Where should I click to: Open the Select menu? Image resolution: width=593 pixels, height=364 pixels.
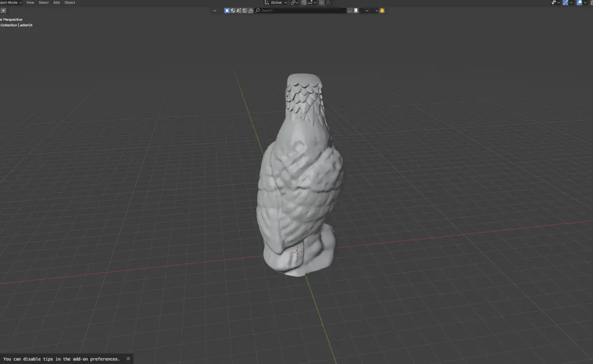click(x=43, y=2)
